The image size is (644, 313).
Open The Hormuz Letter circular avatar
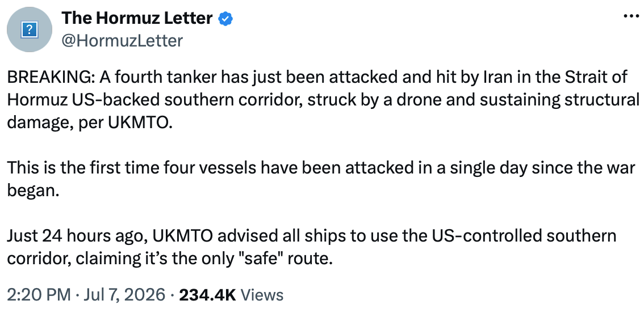pyautogui.click(x=30, y=29)
